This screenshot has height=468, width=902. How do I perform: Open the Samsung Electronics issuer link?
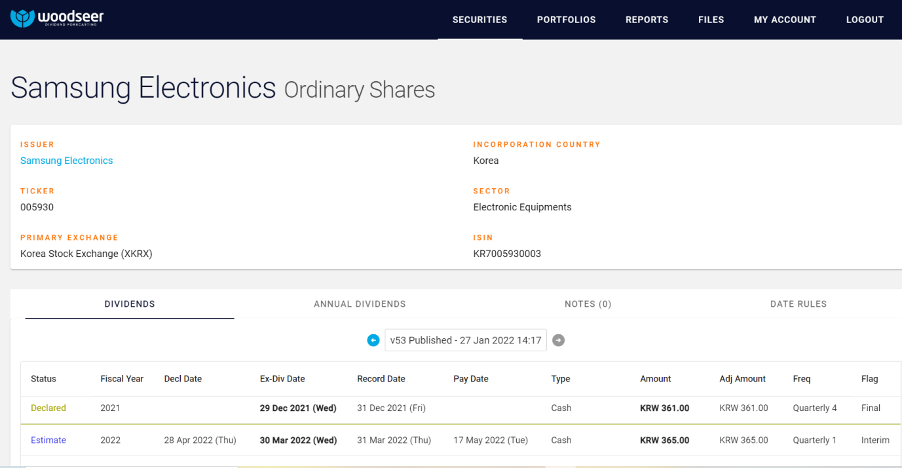pos(67,160)
